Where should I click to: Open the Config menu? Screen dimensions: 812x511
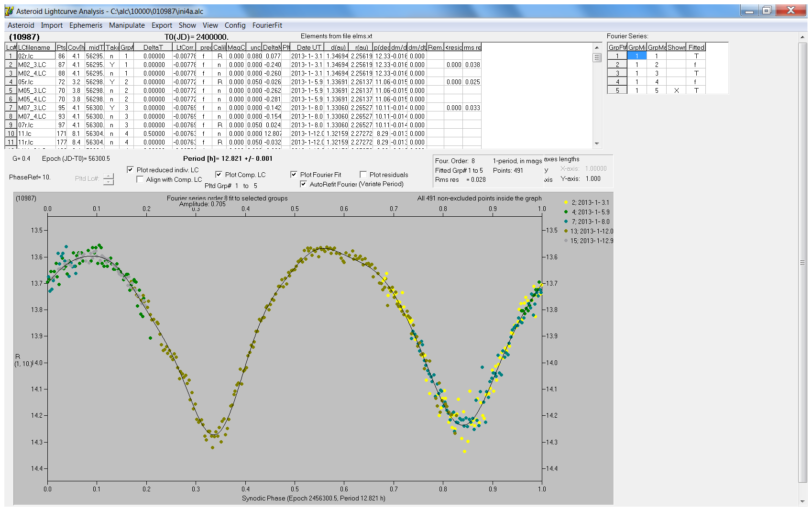coord(235,25)
